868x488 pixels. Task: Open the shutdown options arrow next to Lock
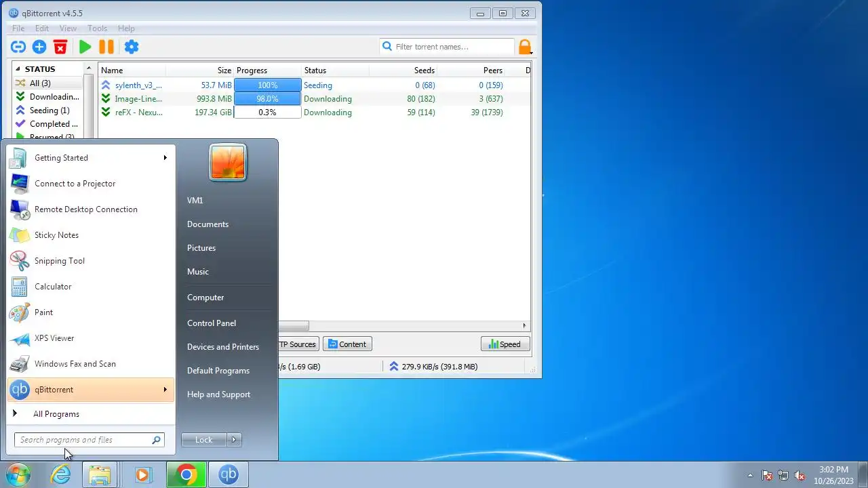tap(234, 440)
